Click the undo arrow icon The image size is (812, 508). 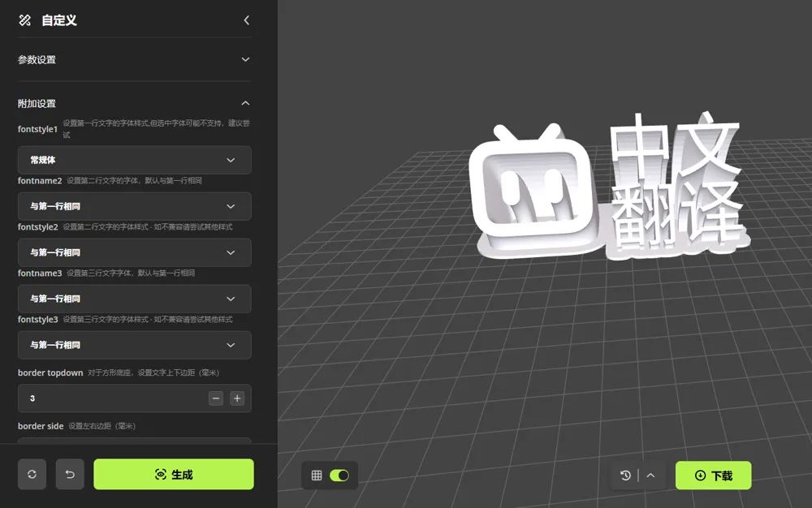[x=70, y=474]
